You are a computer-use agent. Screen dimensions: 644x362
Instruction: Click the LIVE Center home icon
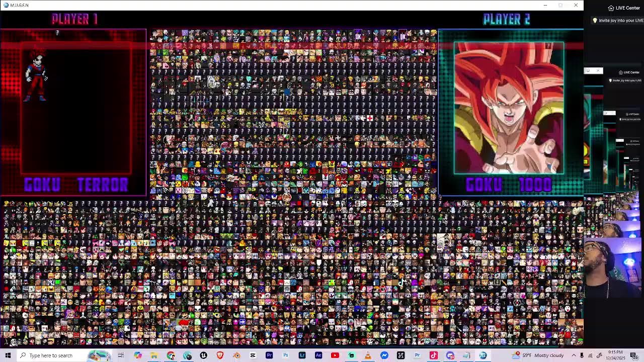[611, 8]
